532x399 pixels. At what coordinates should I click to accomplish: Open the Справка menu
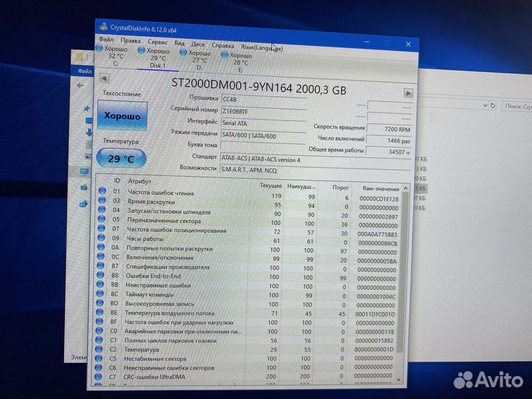pyautogui.click(x=222, y=45)
